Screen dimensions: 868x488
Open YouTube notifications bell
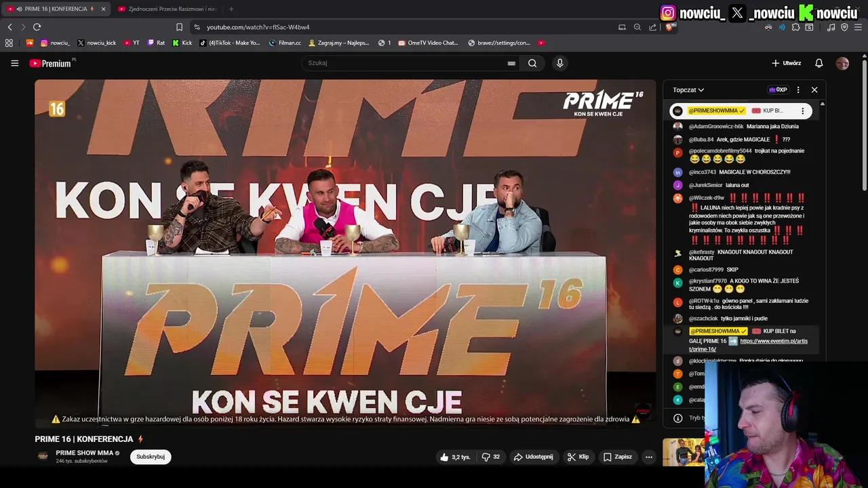click(818, 63)
